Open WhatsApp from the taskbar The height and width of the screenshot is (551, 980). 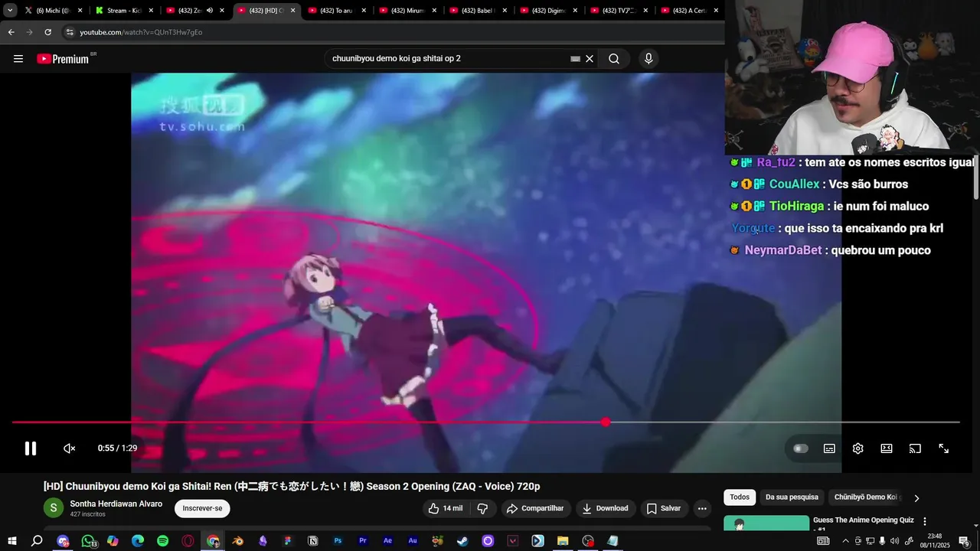(x=88, y=541)
